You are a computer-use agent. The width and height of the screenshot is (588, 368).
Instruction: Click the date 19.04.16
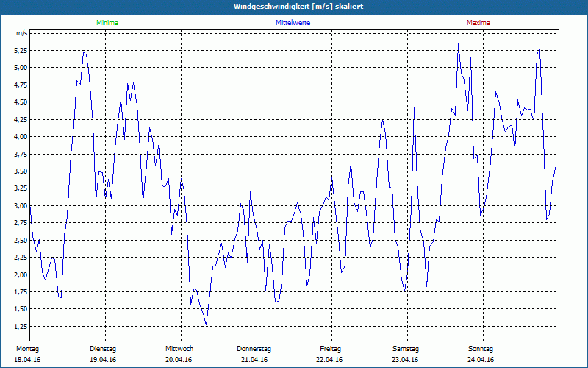(x=103, y=360)
